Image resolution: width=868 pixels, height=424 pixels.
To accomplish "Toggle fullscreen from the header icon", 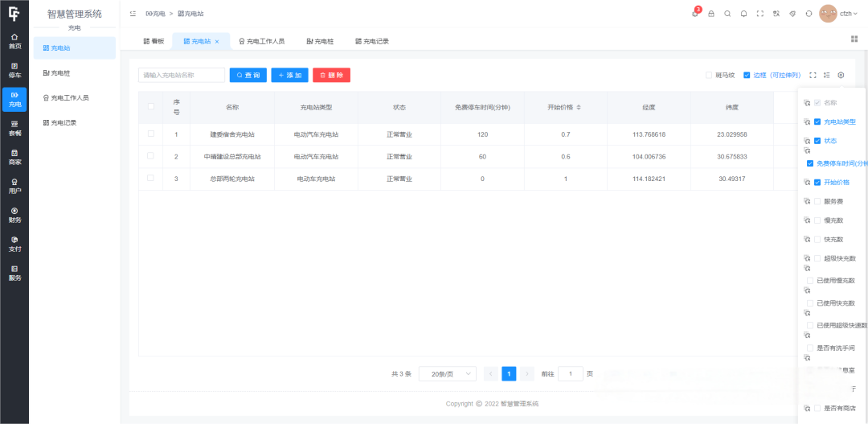I will [x=760, y=14].
